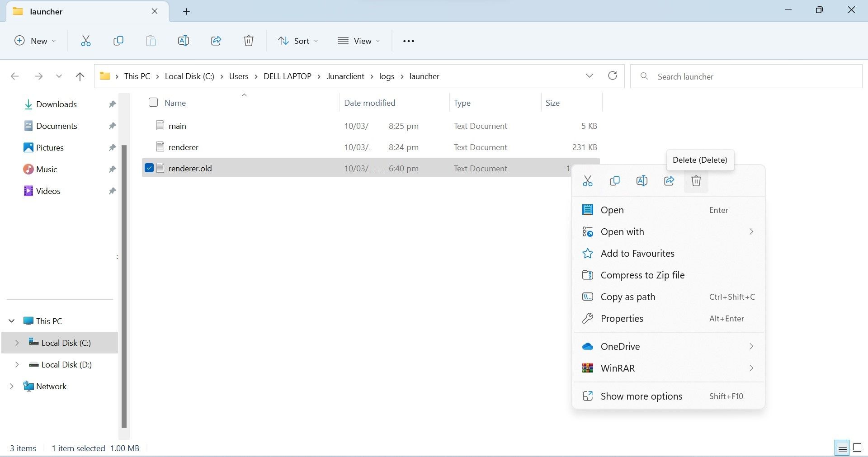The width and height of the screenshot is (868, 457).
Task: Click the Share icon in main toolbar
Action: click(216, 41)
